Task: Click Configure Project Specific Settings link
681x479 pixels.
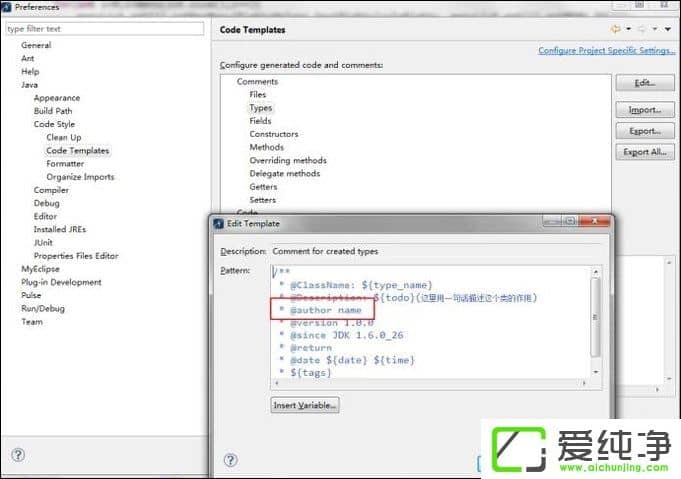Action: [x=606, y=50]
